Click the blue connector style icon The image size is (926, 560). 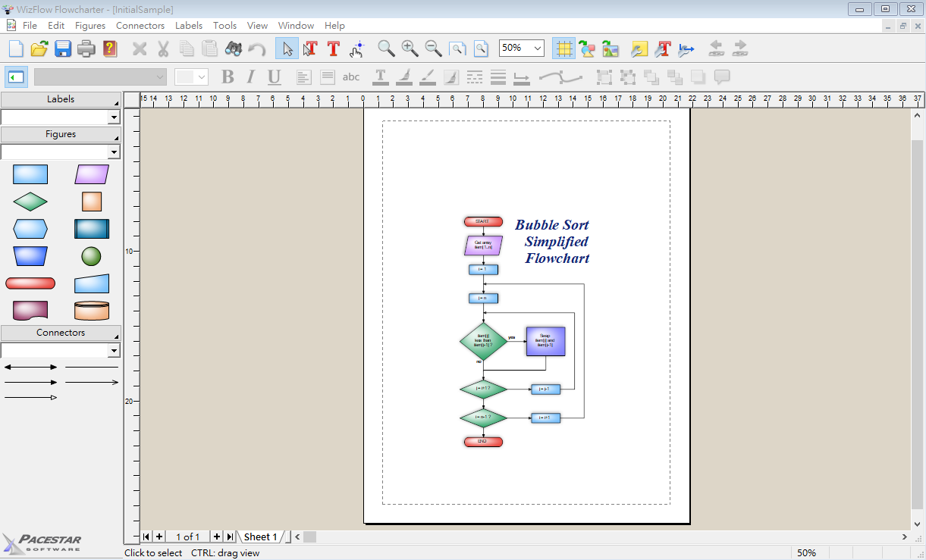tap(686, 49)
